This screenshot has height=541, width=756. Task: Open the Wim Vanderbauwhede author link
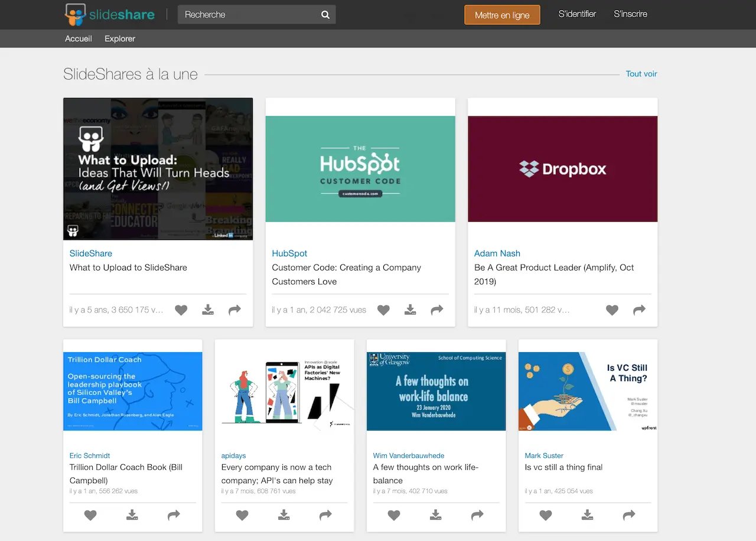point(409,456)
